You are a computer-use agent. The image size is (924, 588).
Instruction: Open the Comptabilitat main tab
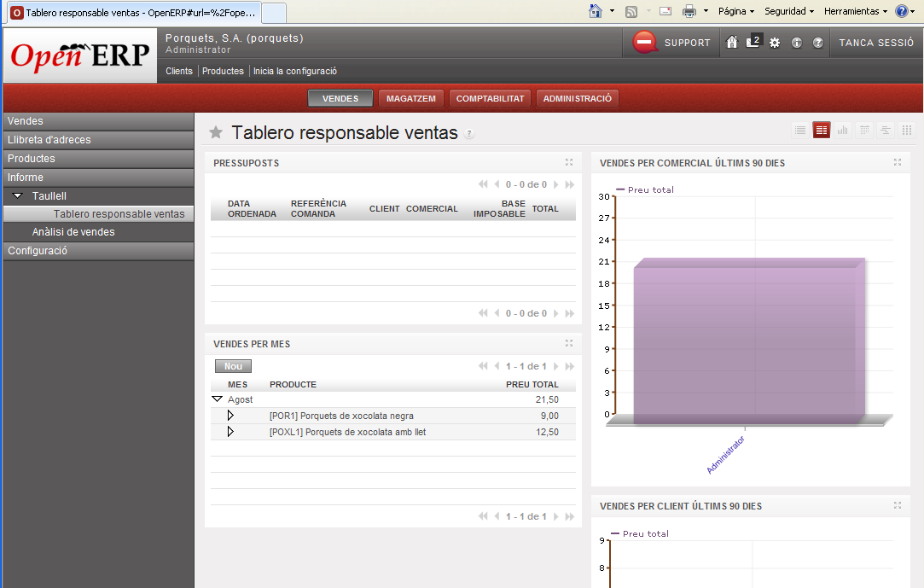(490, 99)
